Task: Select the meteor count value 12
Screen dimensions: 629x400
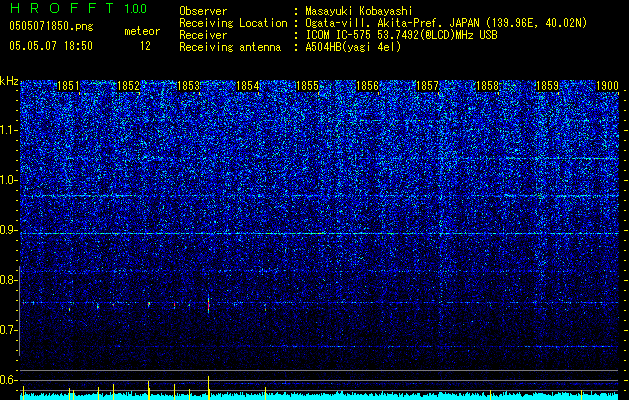Action: coord(145,46)
